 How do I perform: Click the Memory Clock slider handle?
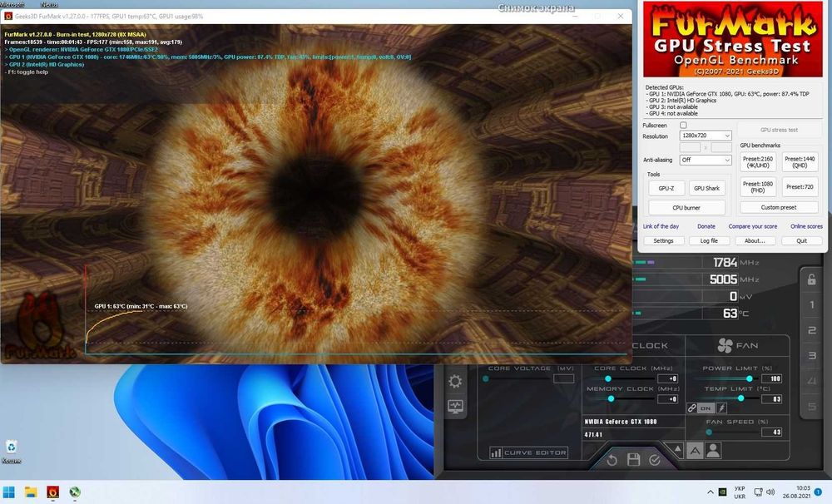click(611, 398)
